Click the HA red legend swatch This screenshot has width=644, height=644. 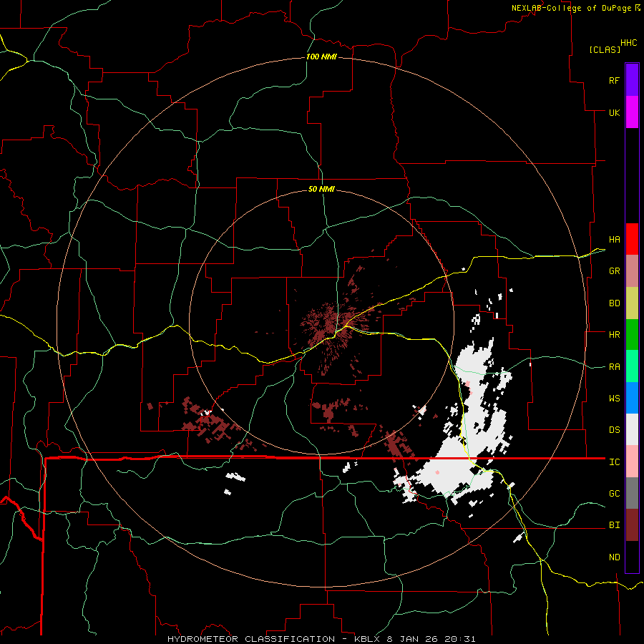pyautogui.click(x=632, y=239)
